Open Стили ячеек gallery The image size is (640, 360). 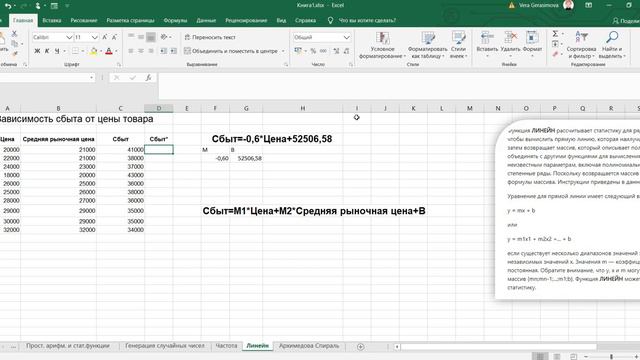pos(458,45)
